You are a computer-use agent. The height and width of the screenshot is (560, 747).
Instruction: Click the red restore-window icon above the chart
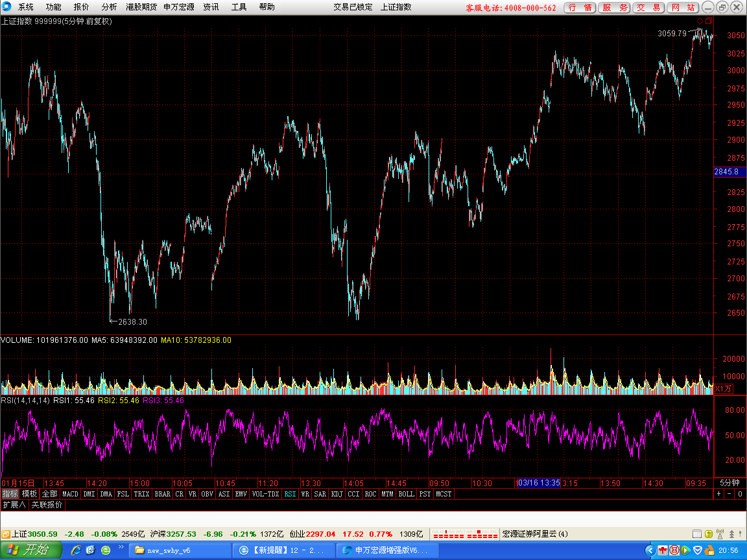[709, 21]
